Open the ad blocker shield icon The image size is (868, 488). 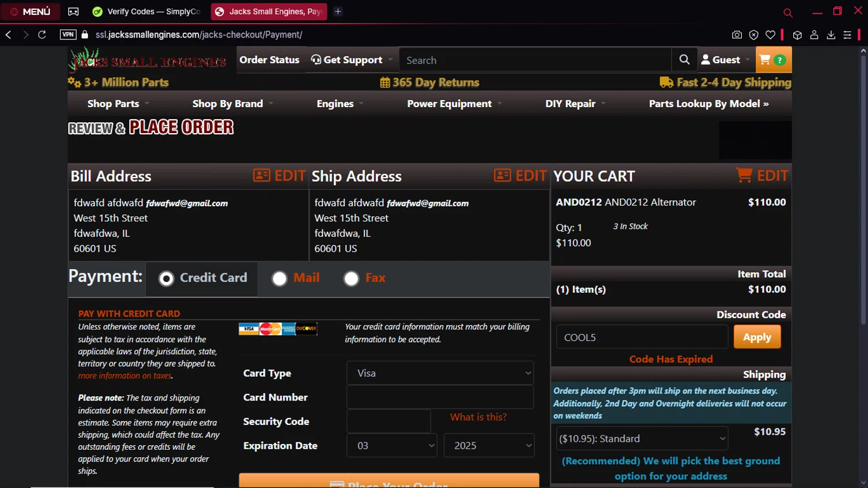(x=753, y=35)
